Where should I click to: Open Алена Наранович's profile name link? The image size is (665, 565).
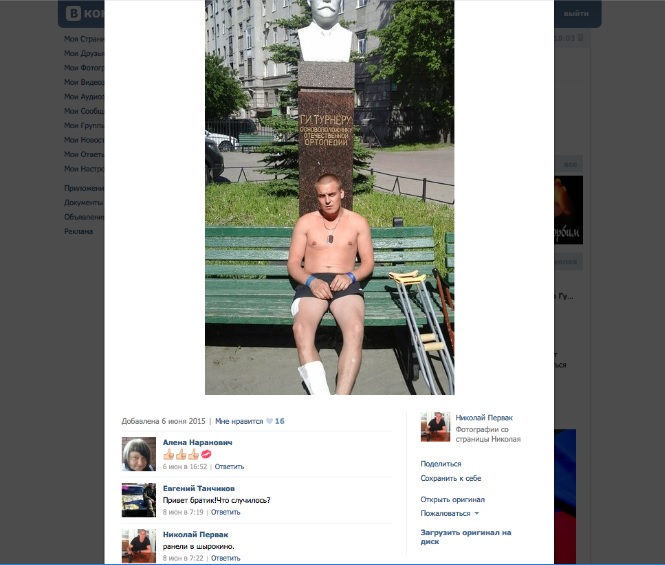[x=198, y=442]
